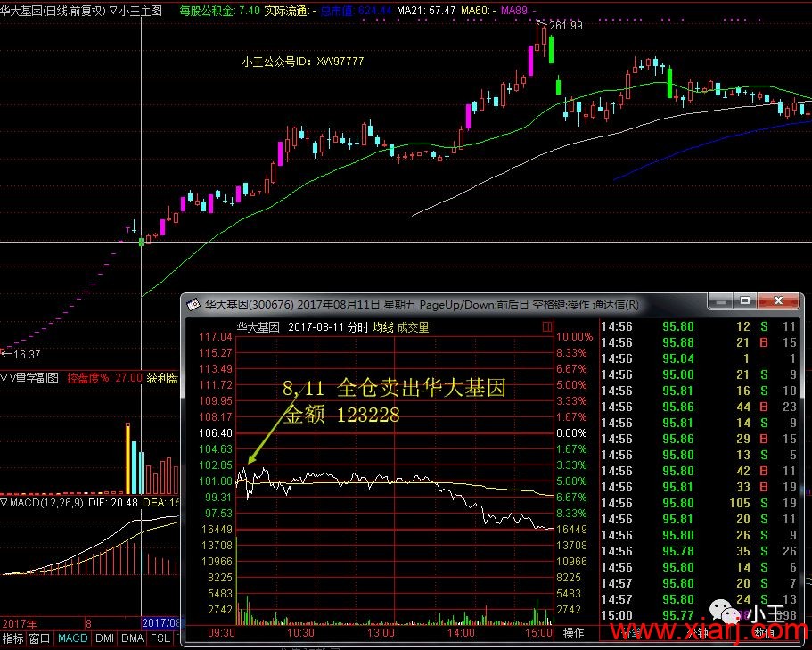Viewport: 812px width, 650px height.
Task: Click the 261.99 peak price label
Action: 566,25
